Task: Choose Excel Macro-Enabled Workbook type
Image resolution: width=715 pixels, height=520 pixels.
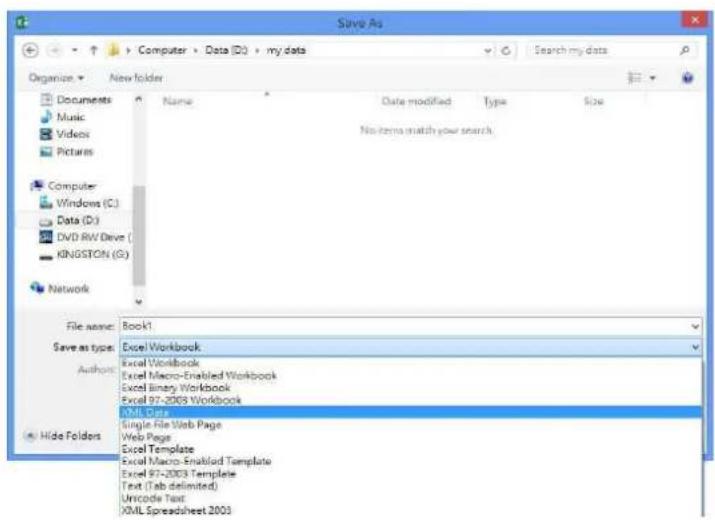Action: pyautogui.click(x=410, y=375)
